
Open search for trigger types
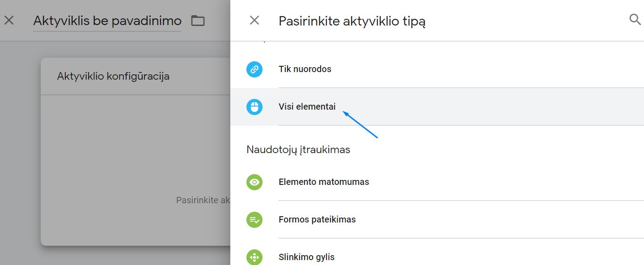pos(635,19)
